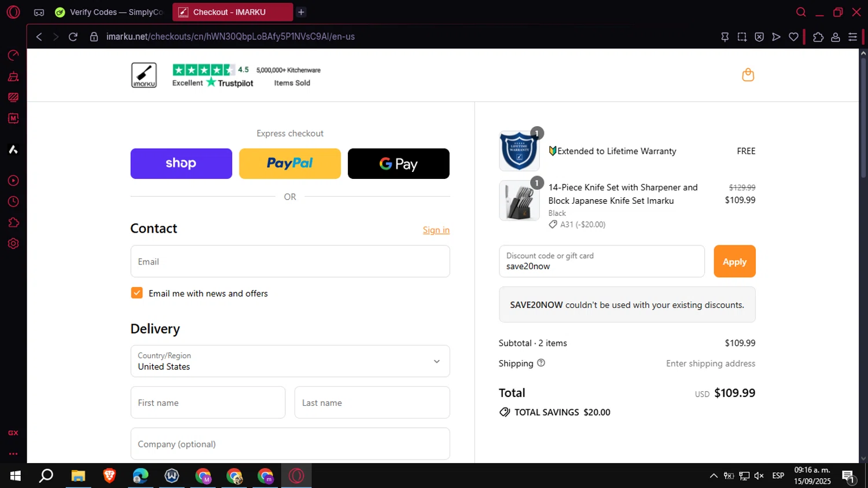Click the Last name field
This screenshot has height=488, width=868.
(372, 402)
